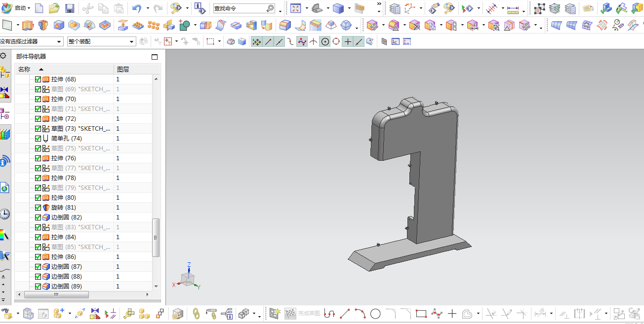
Task: Toggle the Quadrant Point snap option
Action: [x=336, y=42]
